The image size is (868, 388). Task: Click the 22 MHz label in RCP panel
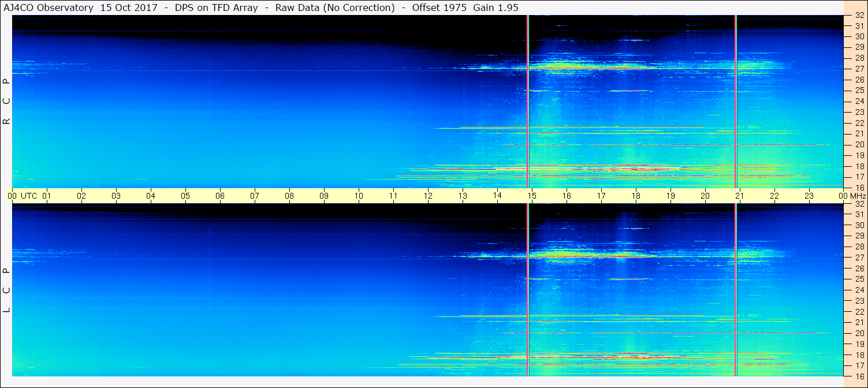859,123
